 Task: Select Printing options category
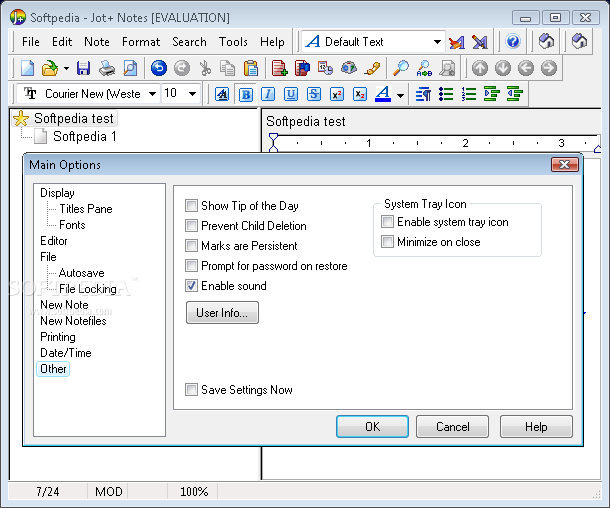pos(58,337)
